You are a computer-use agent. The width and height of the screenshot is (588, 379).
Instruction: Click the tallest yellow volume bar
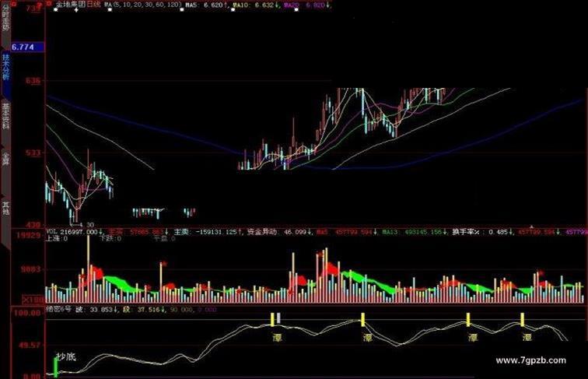89,269
